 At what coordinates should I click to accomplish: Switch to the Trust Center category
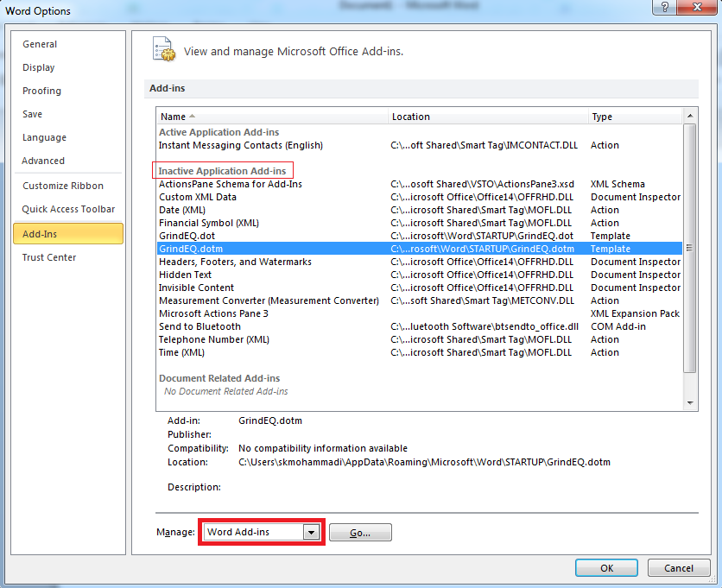49,257
